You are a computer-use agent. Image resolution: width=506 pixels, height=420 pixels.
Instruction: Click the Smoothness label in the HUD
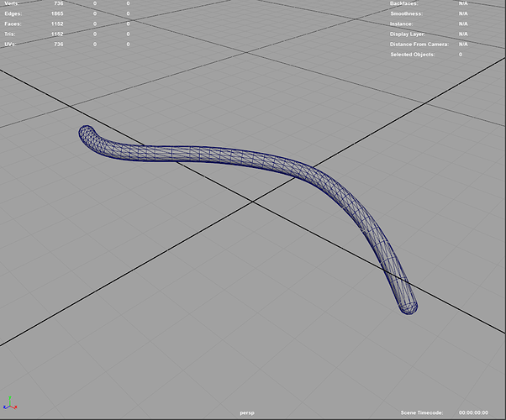coord(411,14)
